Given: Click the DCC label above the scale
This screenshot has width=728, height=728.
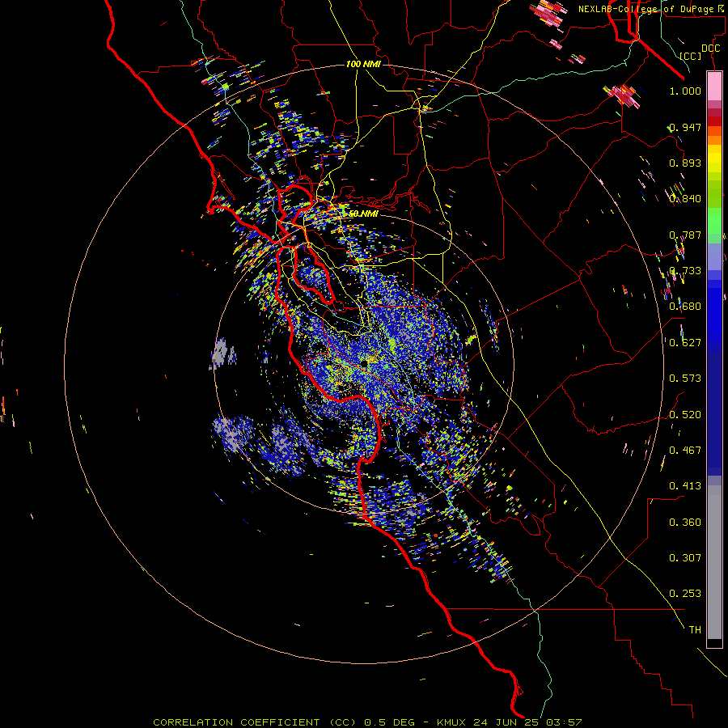Looking at the screenshot, I should coord(710,49).
